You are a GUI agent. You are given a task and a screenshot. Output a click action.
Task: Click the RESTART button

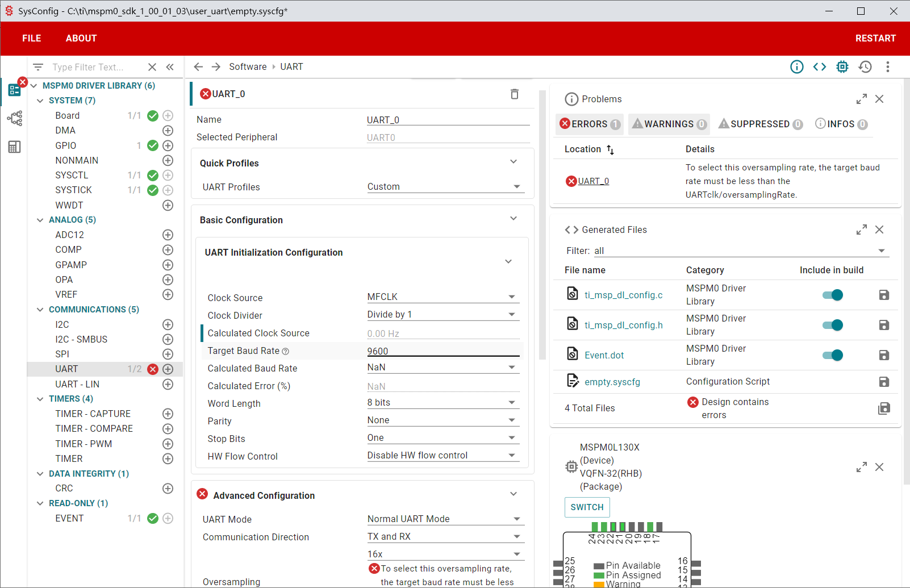coord(875,38)
